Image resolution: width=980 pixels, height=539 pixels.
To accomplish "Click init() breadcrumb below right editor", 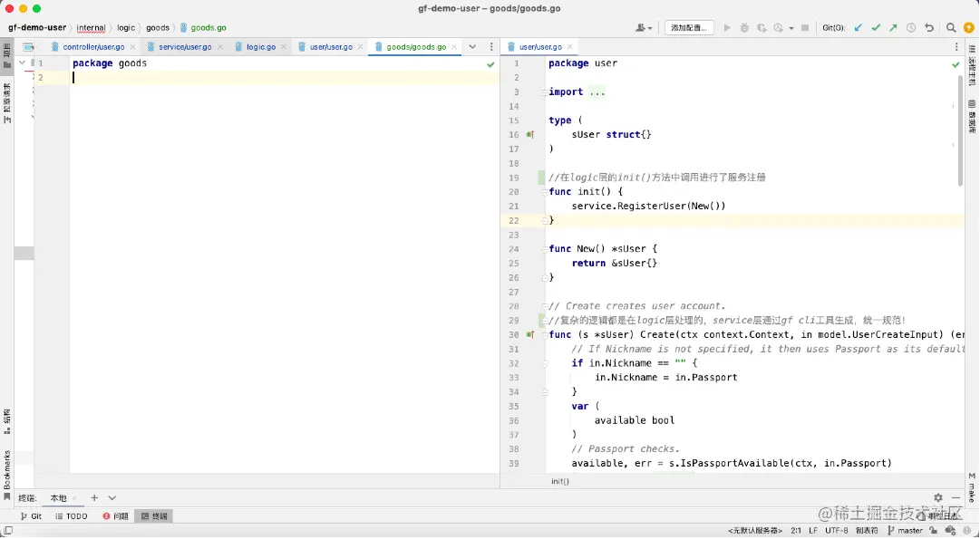I will pos(560,481).
